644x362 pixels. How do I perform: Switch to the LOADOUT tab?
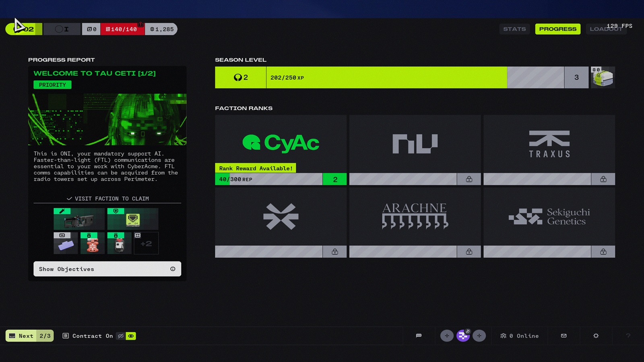pyautogui.click(x=606, y=29)
